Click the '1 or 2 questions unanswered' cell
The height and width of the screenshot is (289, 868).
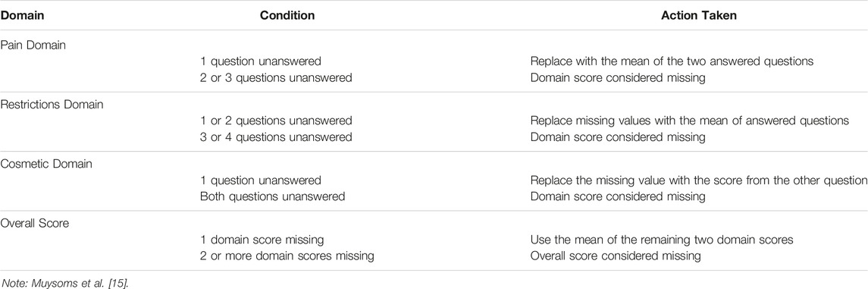(276, 121)
